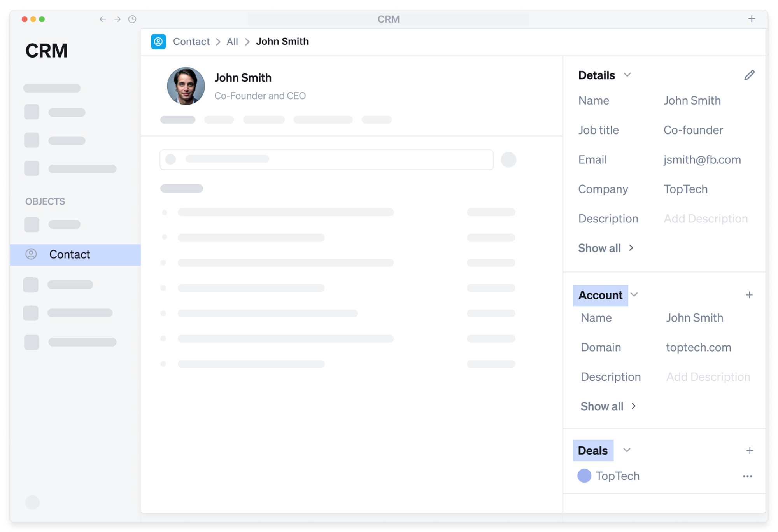Viewport: 778px width, 532px height.
Task: Click the back arrow in title bar
Action: [103, 19]
